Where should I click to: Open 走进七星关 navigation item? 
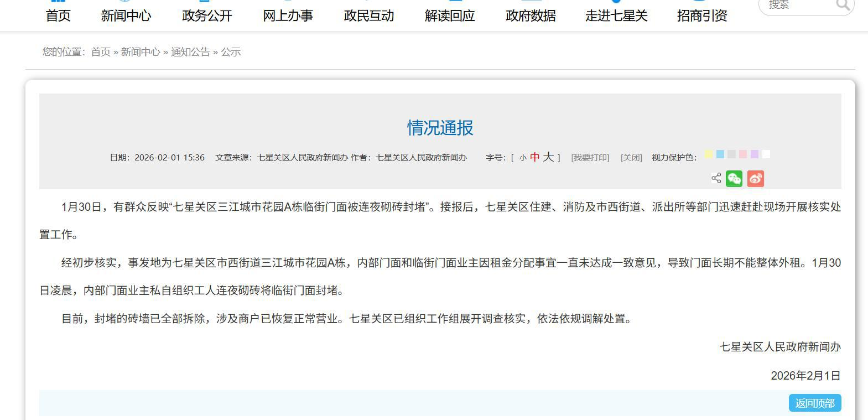click(616, 16)
